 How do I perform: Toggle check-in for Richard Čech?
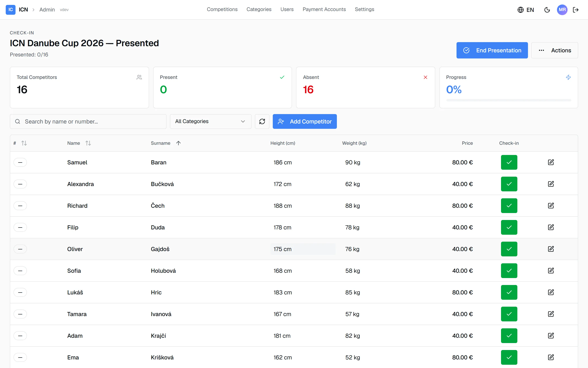click(x=509, y=206)
